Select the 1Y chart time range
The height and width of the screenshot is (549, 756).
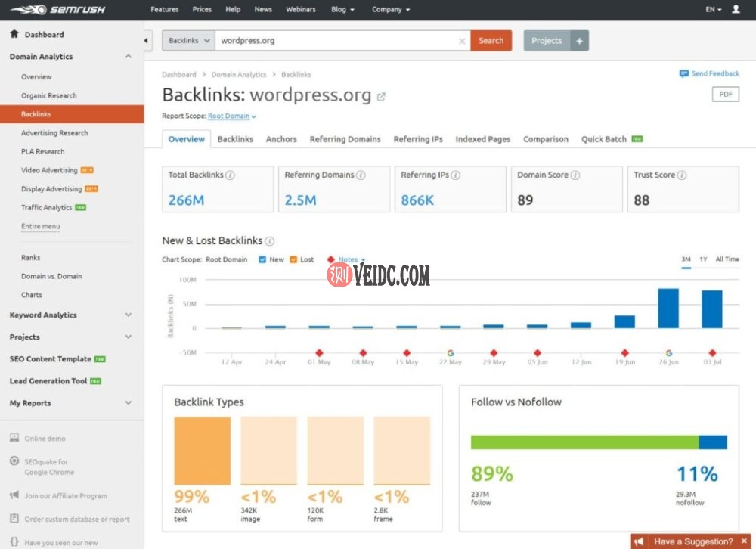[705, 259]
